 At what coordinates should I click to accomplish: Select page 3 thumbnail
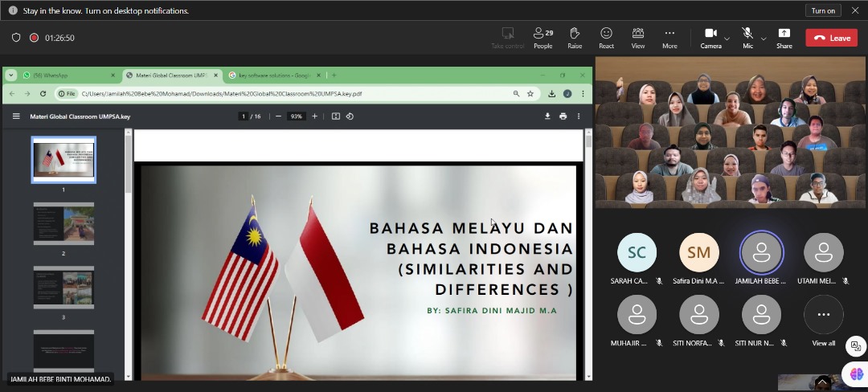[x=63, y=288]
